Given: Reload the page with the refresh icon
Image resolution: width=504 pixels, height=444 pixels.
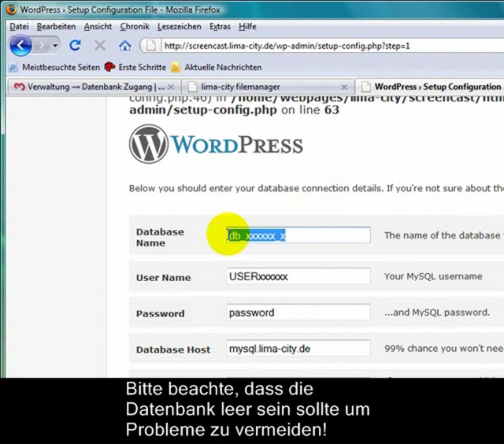Looking at the screenshot, I should [75, 46].
